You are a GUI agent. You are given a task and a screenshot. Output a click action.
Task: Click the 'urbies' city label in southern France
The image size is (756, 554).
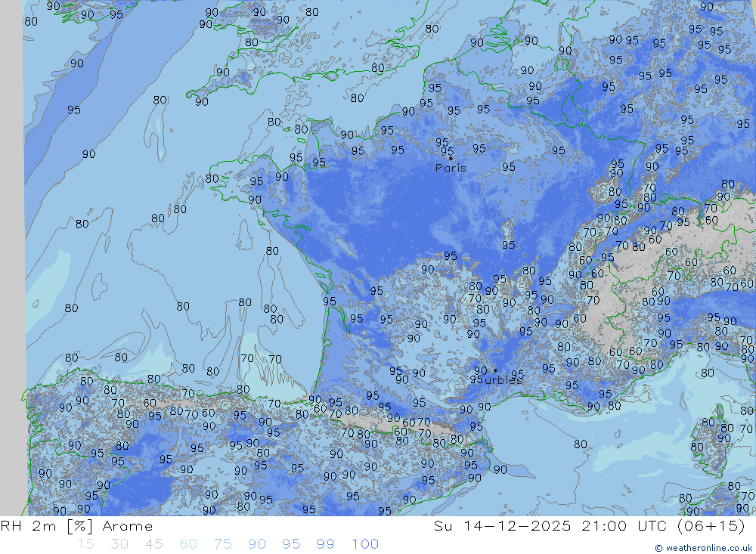(x=503, y=380)
